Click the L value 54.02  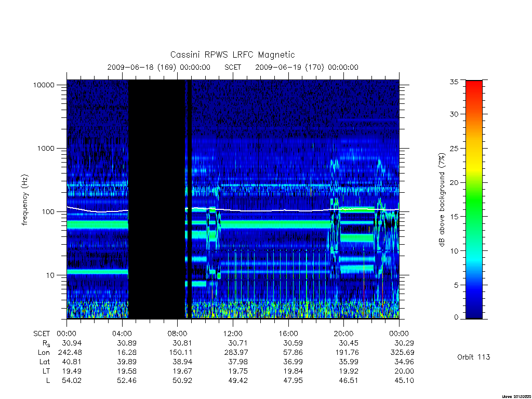pyautogui.click(x=72, y=381)
